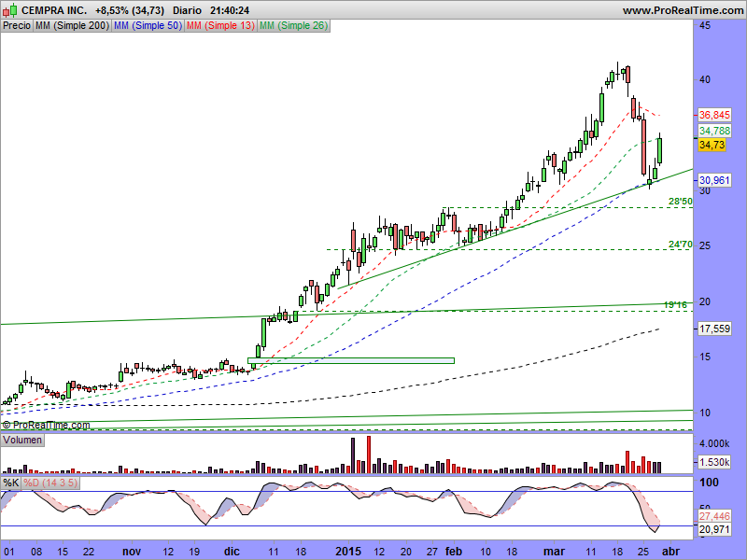Viewport: 747px width, 560px height.
Task: Click the nov month marker on time axis
Action: (132, 552)
